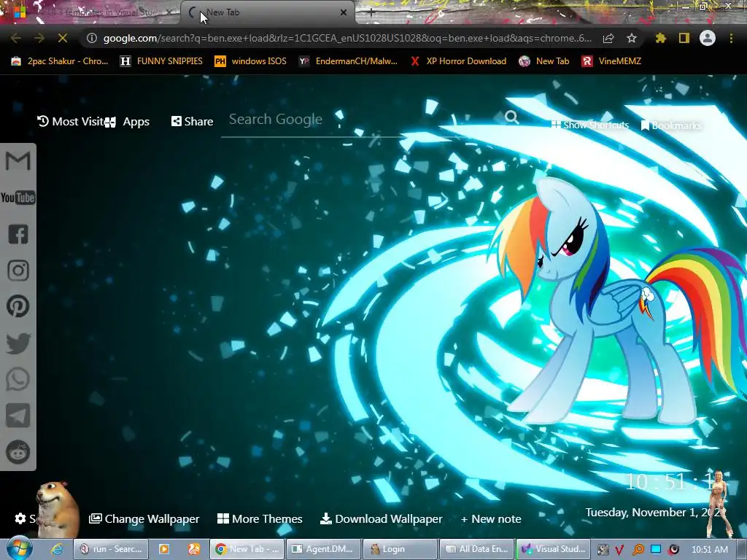Toggle Chrome side panel
The width and height of the screenshot is (747, 560).
pos(684,38)
